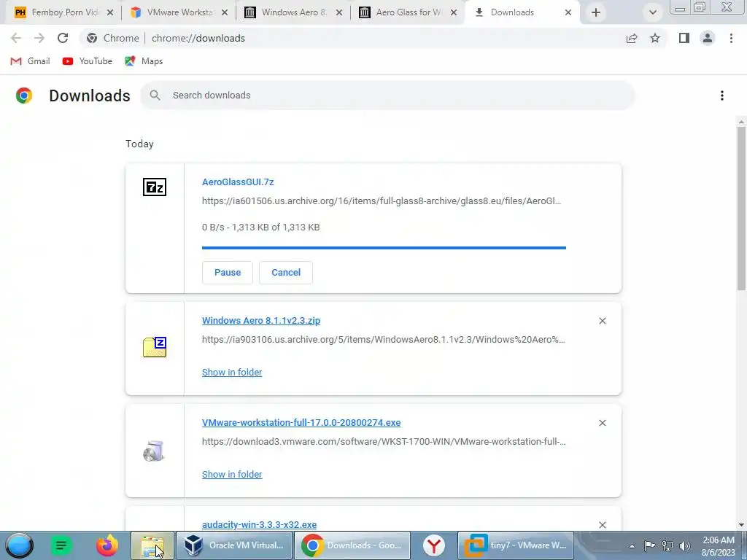747x560 pixels.
Task: Bookmark this page with the star icon
Action: pos(655,38)
